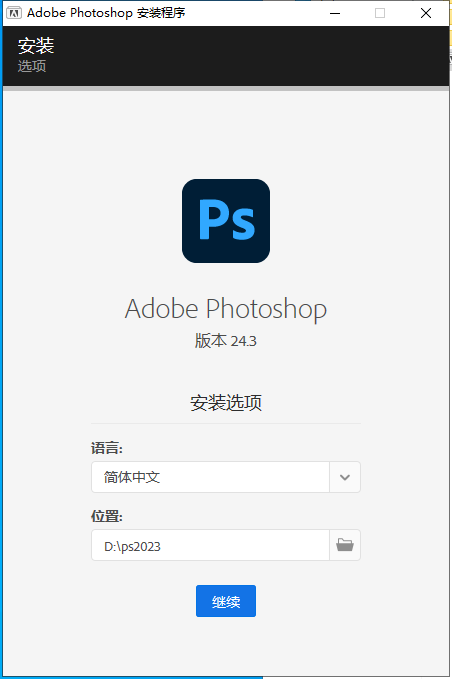Image resolution: width=452 pixels, height=679 pixels.
Task: Click the 位置: label
Action: (x=107, y=516)
